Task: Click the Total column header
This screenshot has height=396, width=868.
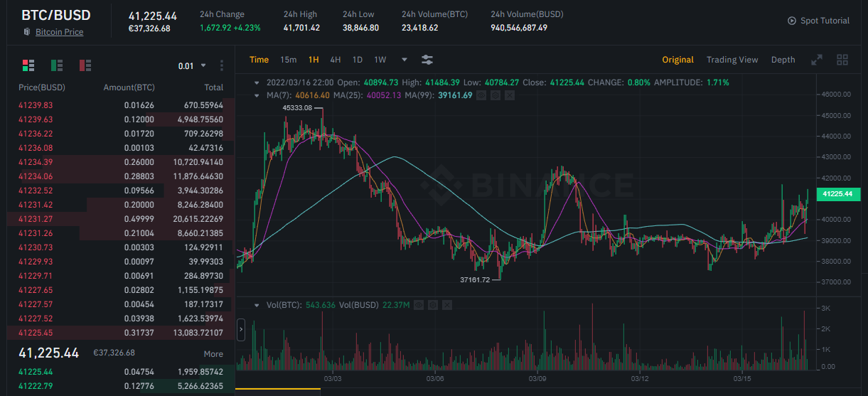Action: point(214,87)
